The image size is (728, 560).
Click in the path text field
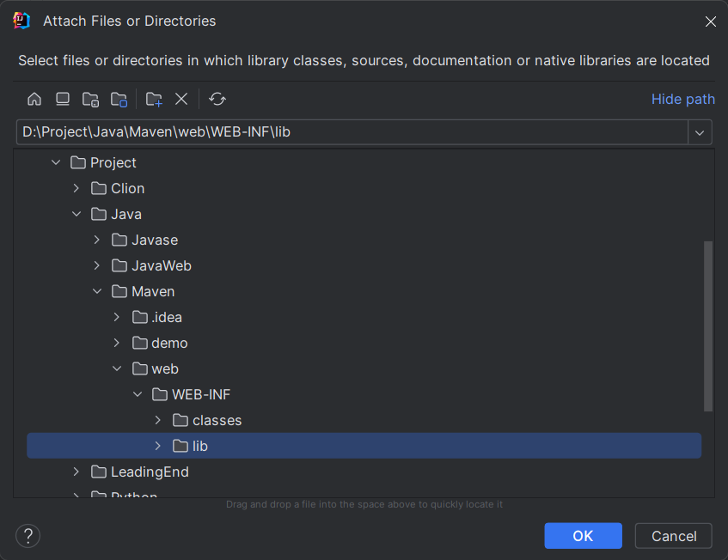tap(344, 132)
